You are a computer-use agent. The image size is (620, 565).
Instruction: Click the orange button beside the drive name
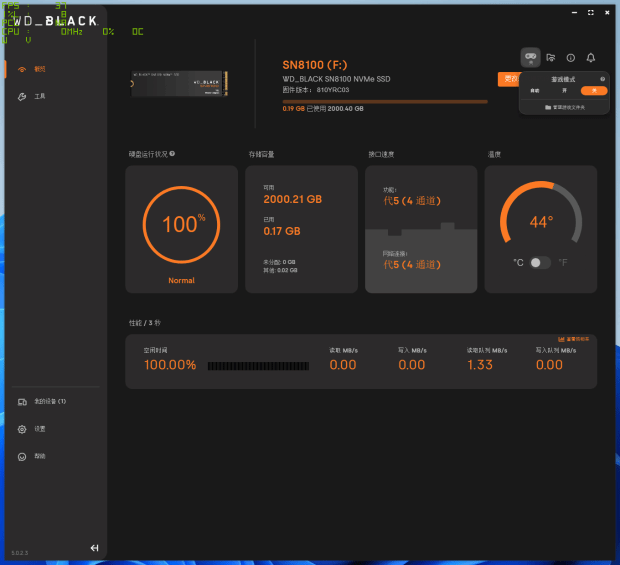coord(509,79)
